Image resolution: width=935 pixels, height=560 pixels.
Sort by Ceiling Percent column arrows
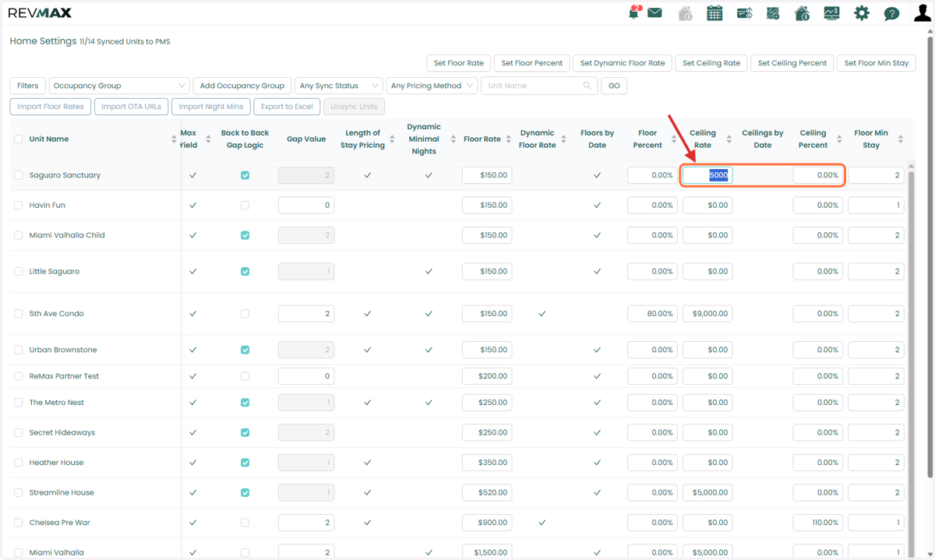(839, 139)
